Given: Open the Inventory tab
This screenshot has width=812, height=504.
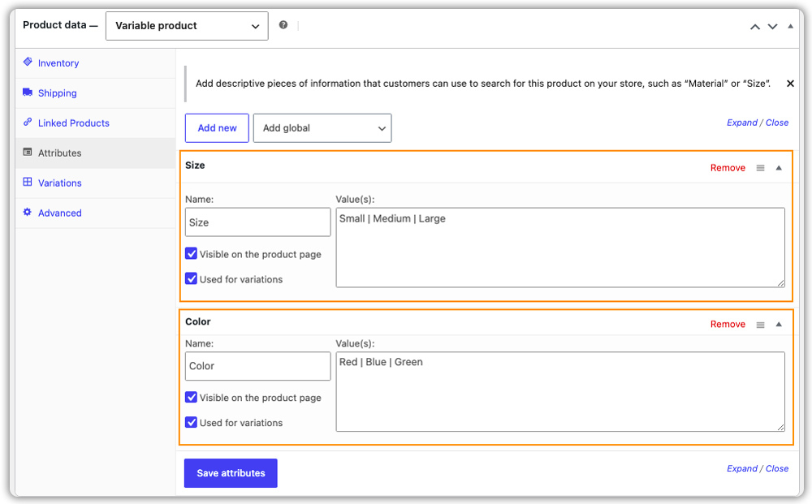Looking at the screenshot, I should pyautogui.click(x=96, y=63).
